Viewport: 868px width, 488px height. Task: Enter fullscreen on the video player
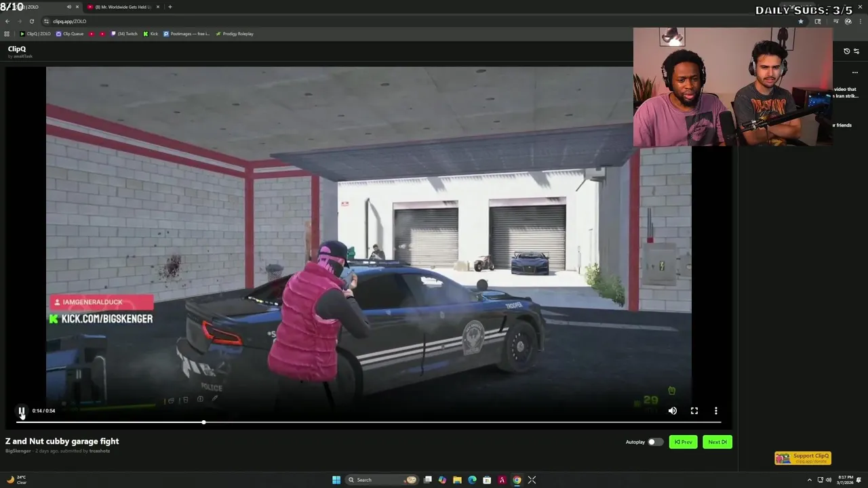coord(694,411)
